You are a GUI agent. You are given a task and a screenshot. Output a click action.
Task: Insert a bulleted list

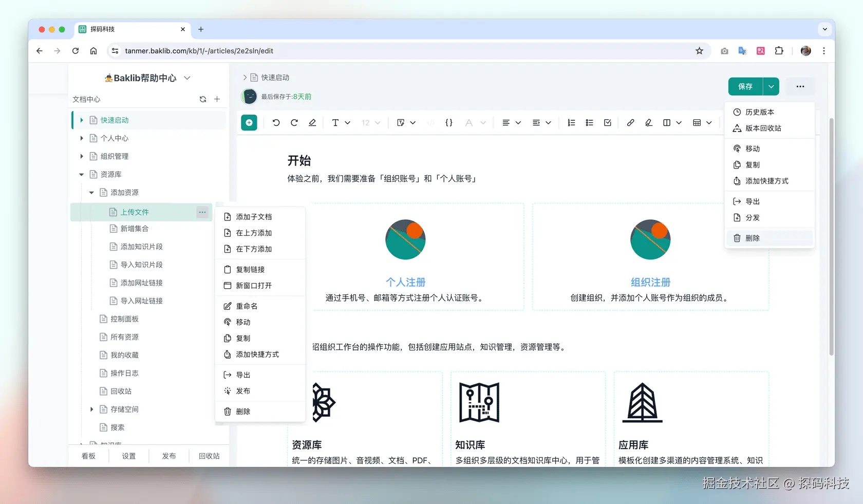590,123
